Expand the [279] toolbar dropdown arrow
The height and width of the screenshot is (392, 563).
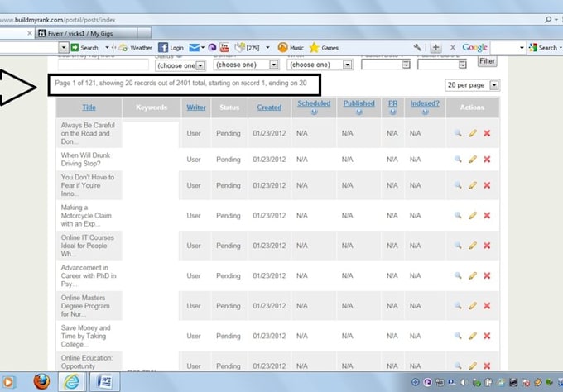point(267,48)
